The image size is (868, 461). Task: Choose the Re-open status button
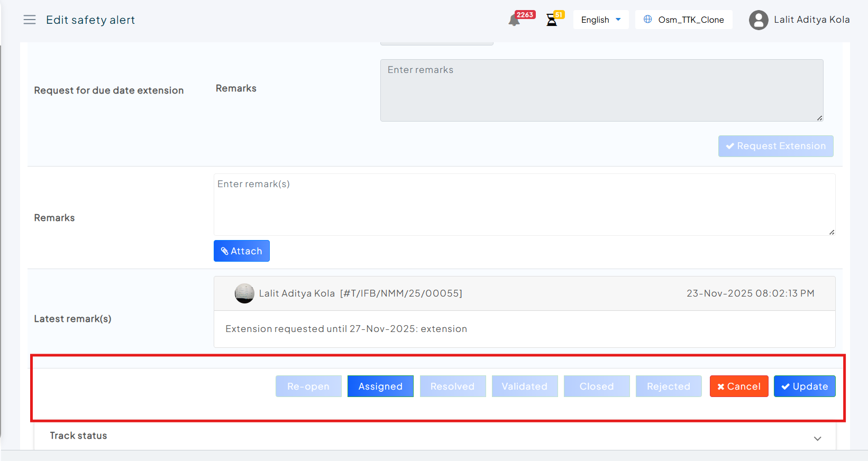308,386
